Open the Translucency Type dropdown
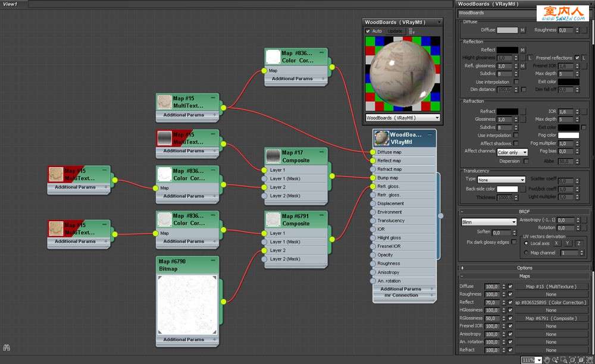595x364 pixels. coord(501,180)
